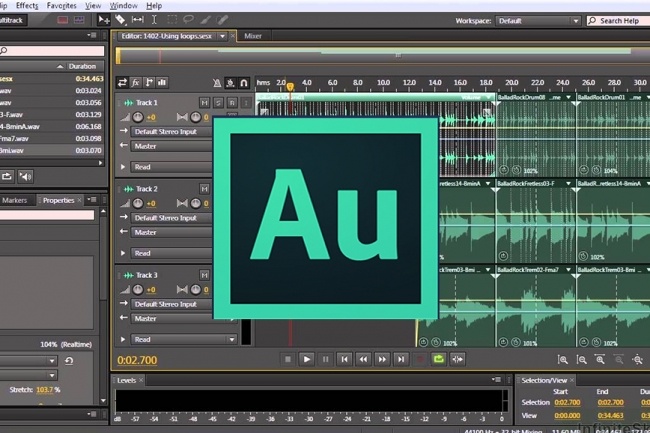
Task: Expand Track 2 automation lanes triangle
Action: pos(123,253)
